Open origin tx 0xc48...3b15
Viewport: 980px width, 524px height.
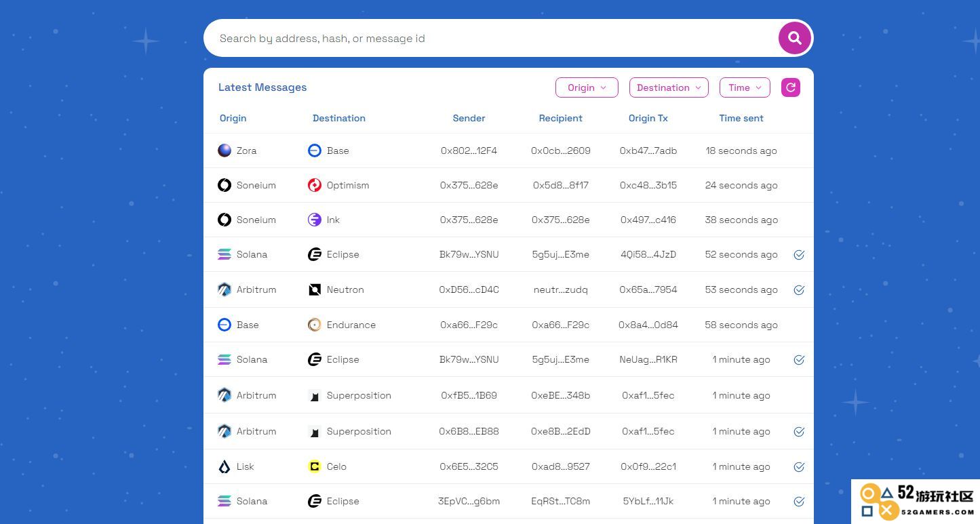pyautogui.click(x=648, y=185)
